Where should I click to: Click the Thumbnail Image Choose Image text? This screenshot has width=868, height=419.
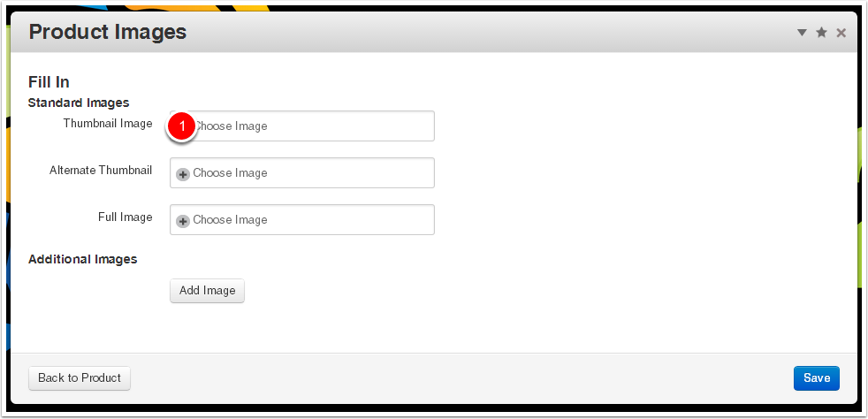[x=232, y=126]
